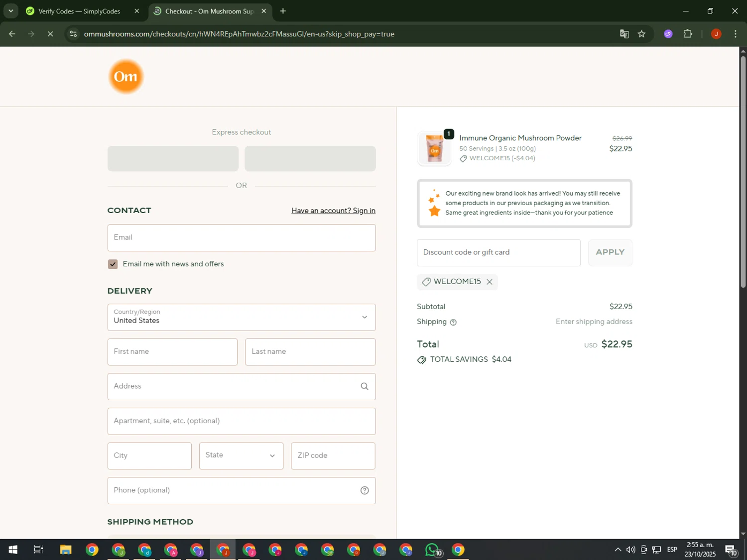Click the Immune Mushroom Powder product thumbnail
This screenshot has width=747, height=560.
click(434, 148)
